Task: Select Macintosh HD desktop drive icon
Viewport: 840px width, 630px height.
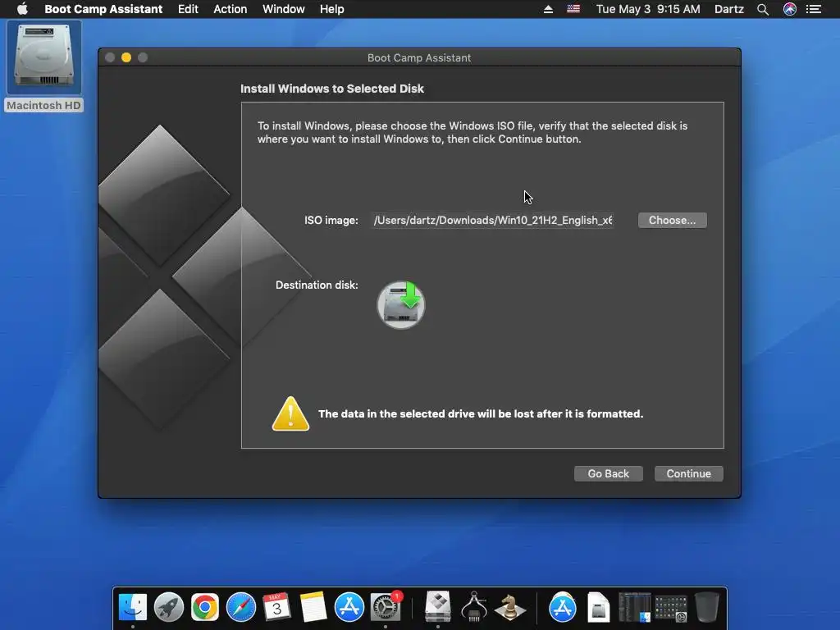Action: point(44,57)
